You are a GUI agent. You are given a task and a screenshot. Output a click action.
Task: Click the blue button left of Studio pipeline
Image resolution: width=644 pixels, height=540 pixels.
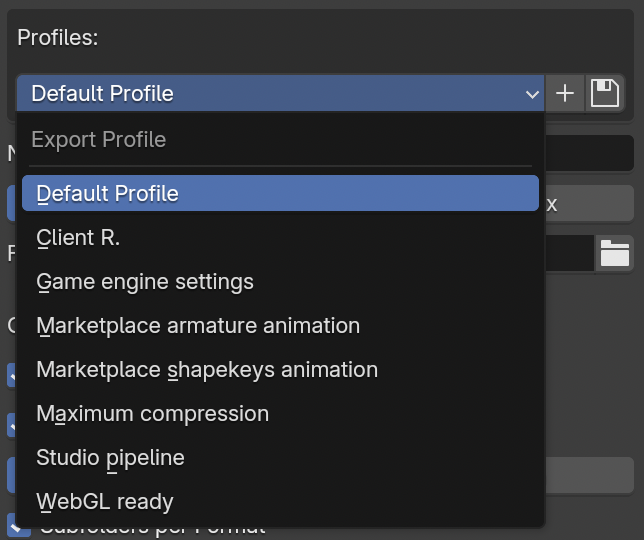pos(13,475)
